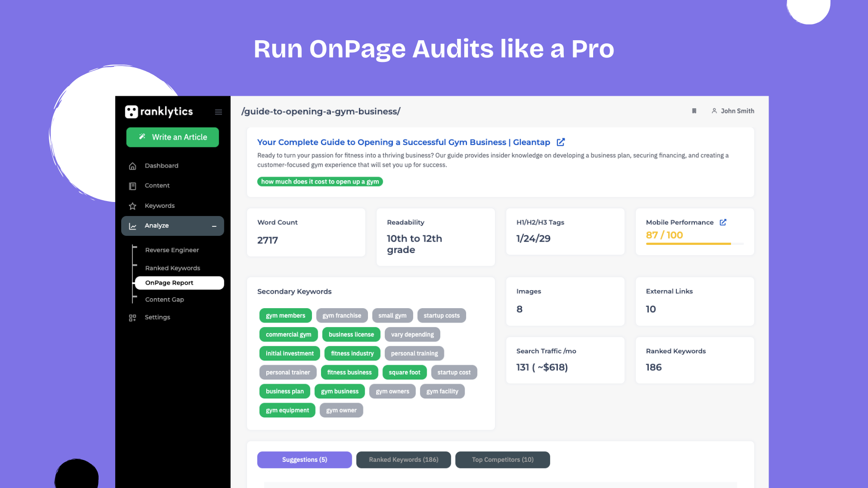Click the Dashboard navigation icon
Screen dimensions: 868x488
click(133, 166)
